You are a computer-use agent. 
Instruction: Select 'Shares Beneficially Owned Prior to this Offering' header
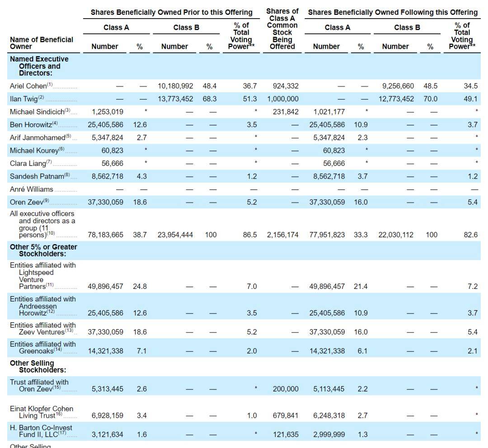click(171, 12)
